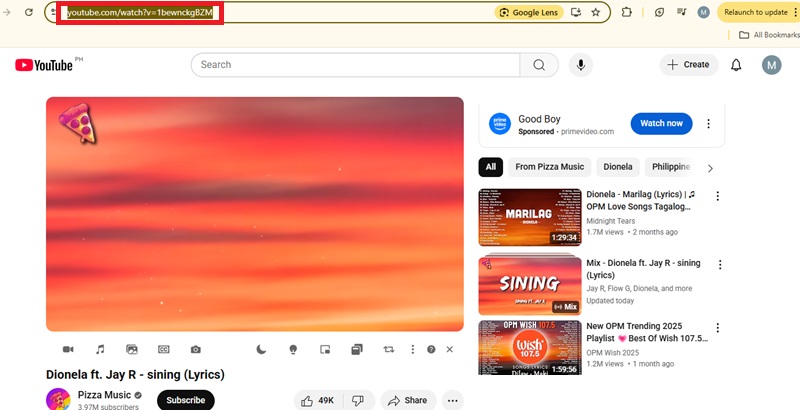The height and width of the screenshot is (410, 800).
Task: Open the notifications bell
Action: tap(736, 65)
